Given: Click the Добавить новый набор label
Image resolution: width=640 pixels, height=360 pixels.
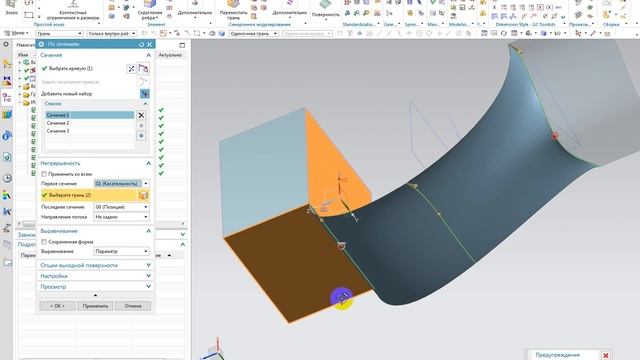Looking at the screenshot, I should coord(67,94).
